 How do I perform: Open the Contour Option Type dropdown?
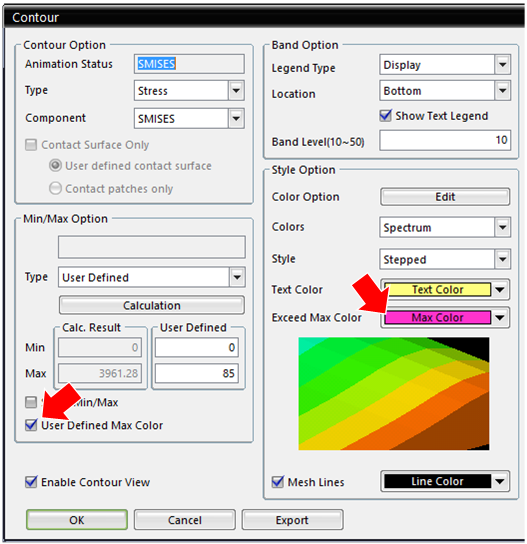236,91
